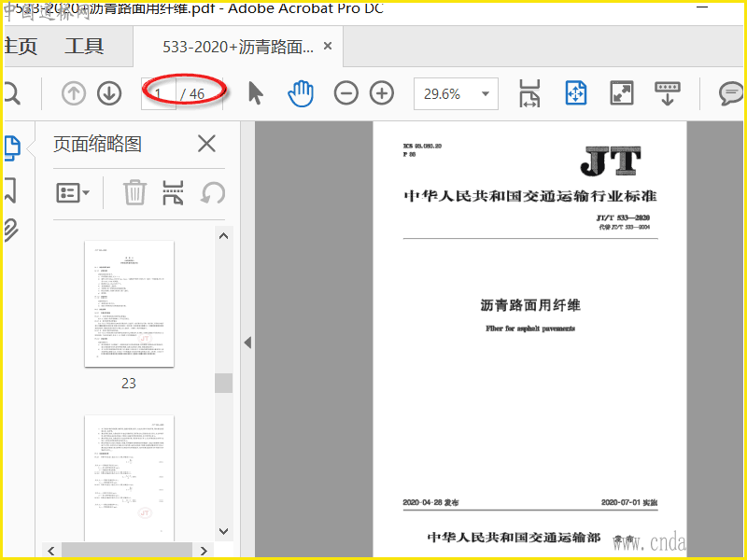The image size is (747, 560).
Task: Select the page 23 thumbnail
Action: point(129,304)
